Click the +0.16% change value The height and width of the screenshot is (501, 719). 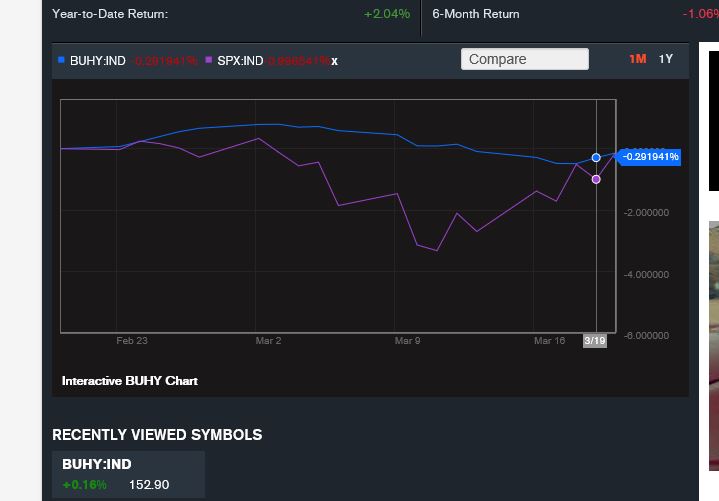[x=84, y=485]
